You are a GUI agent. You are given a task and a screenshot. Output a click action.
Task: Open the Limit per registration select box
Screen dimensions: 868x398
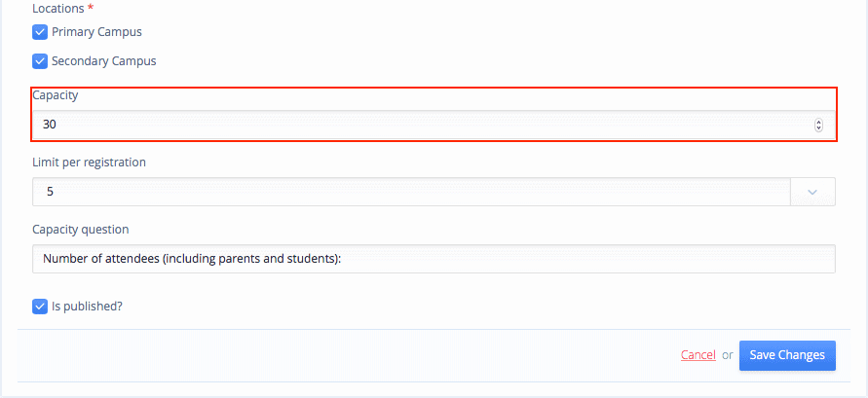(411, 192)
